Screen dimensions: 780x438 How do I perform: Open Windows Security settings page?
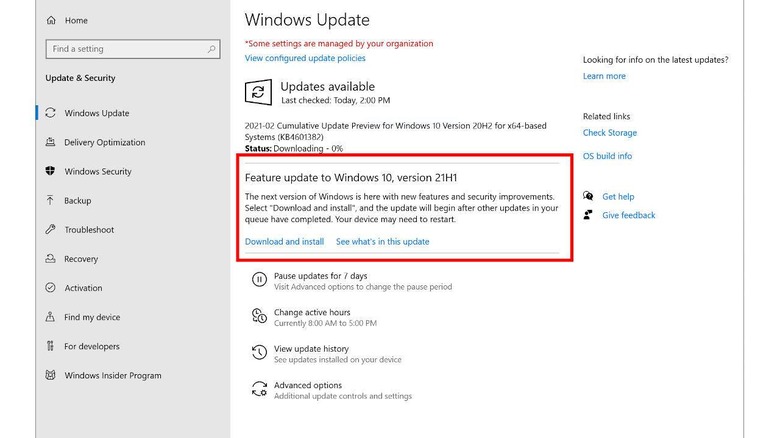(98, 171)
